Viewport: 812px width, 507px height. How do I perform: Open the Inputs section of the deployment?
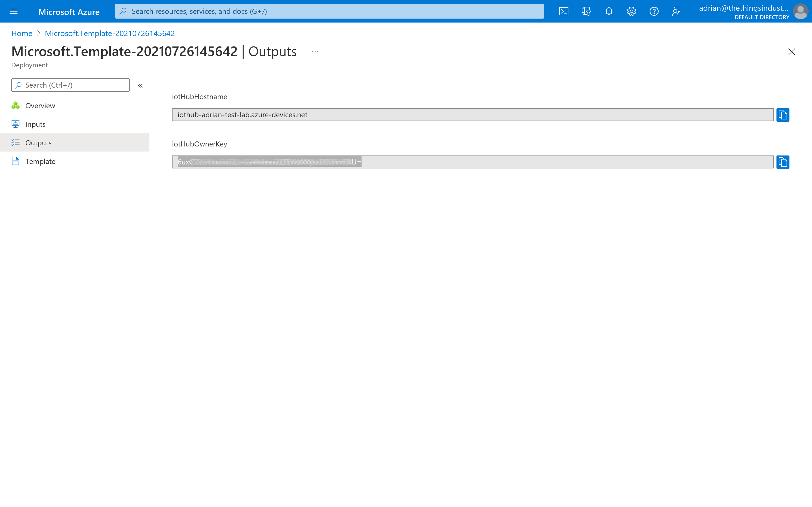coord(35,124)
